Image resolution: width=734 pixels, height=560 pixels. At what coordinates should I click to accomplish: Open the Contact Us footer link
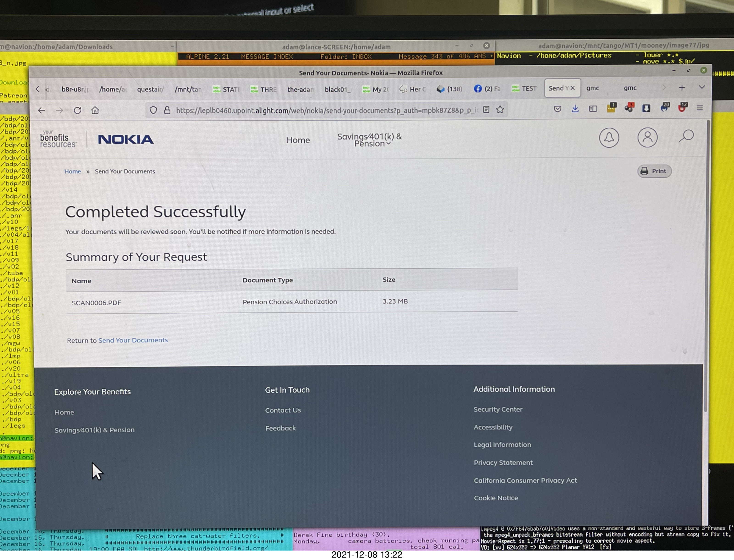pyautogui.click(x=283, y=410)
